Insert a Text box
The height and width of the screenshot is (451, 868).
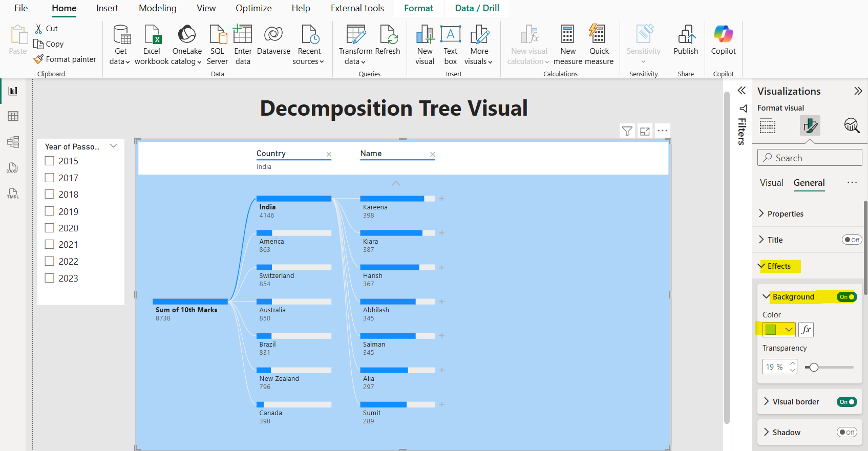tap(450, 35)
